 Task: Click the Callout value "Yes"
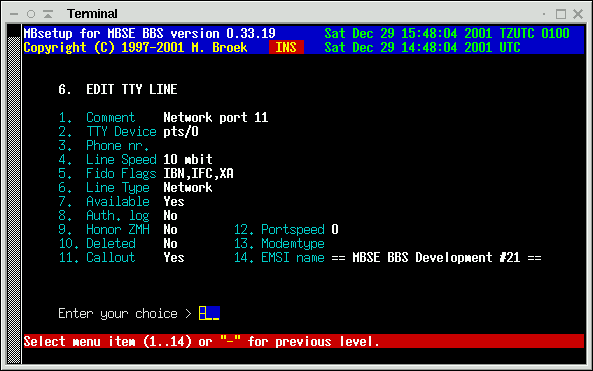174,258
